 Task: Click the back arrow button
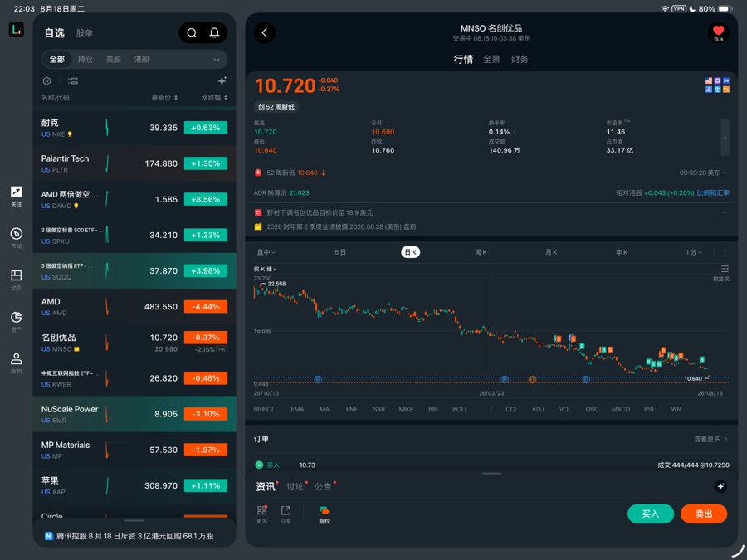pyautogui.click(x=265, y=33)
